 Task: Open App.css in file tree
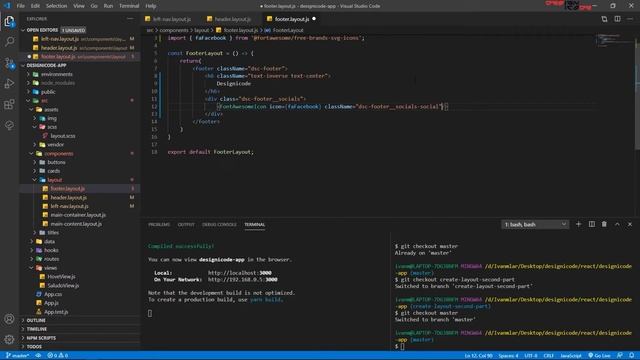(53, 294)
